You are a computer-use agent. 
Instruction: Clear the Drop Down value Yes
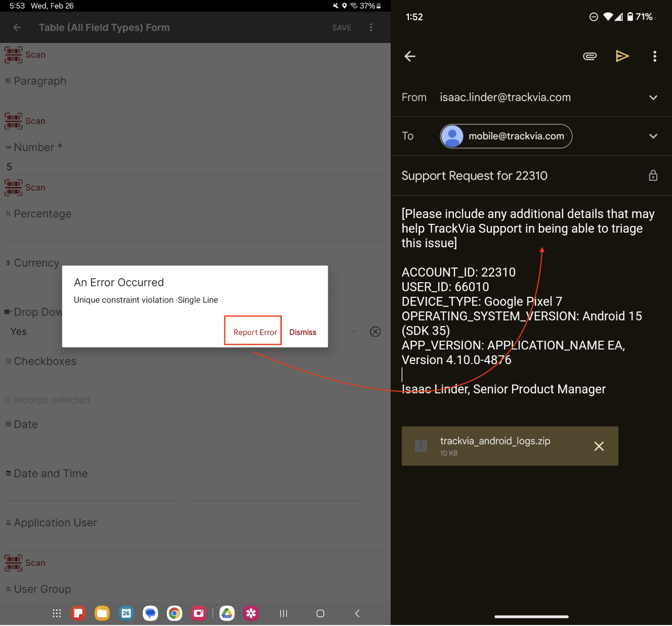point(375,332)
